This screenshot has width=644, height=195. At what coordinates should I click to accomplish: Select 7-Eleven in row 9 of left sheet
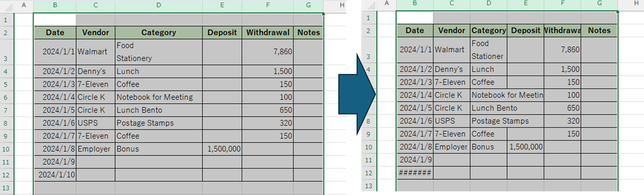pyautogui.click(x=96, y=136)
